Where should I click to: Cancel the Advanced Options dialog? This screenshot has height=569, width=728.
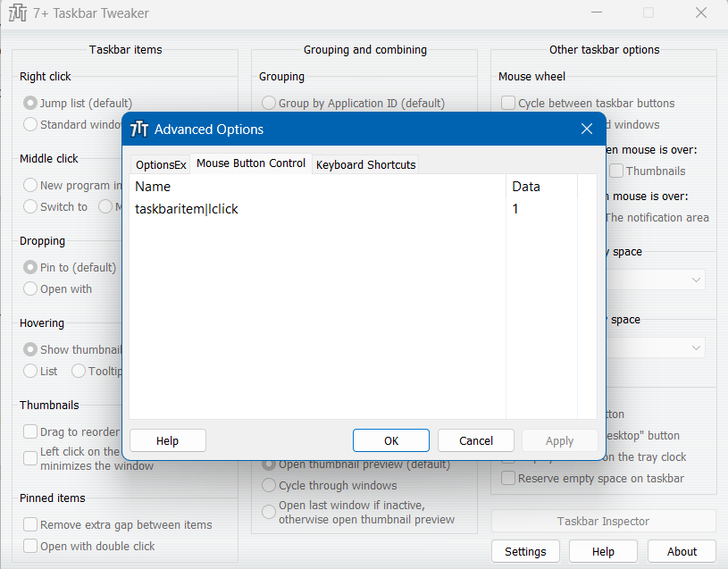(476, 440)
